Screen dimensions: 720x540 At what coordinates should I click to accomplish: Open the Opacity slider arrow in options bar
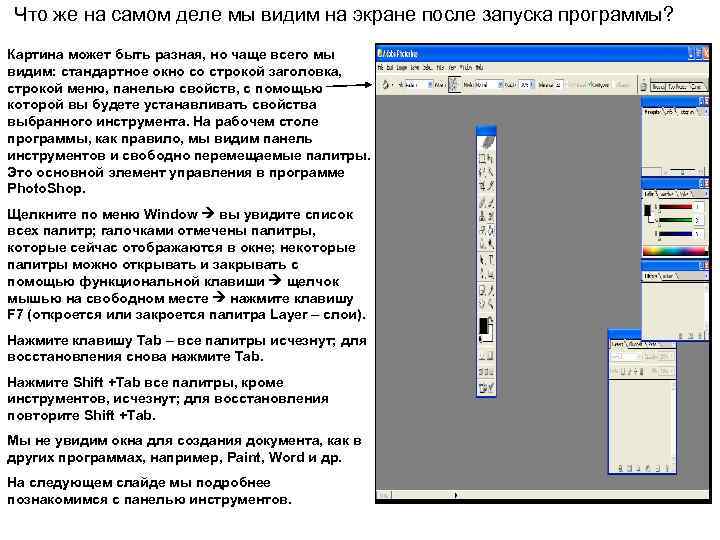[532, 84]
